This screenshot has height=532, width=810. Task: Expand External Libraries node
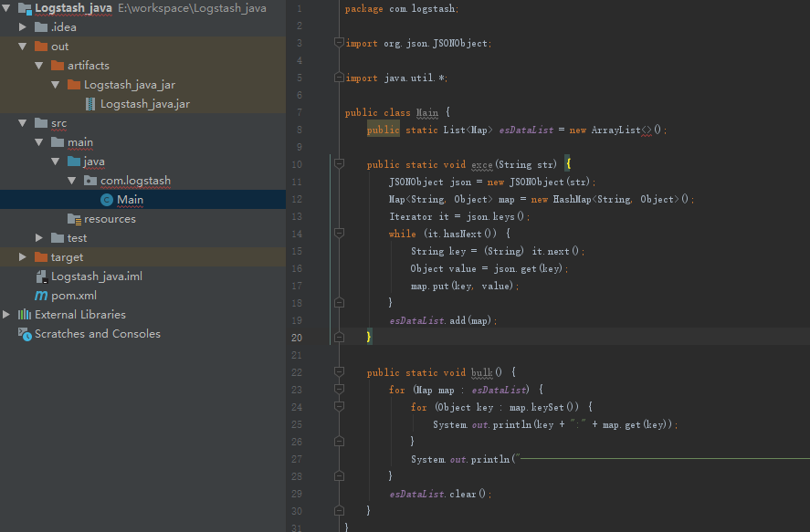click(x=6, y=314)
